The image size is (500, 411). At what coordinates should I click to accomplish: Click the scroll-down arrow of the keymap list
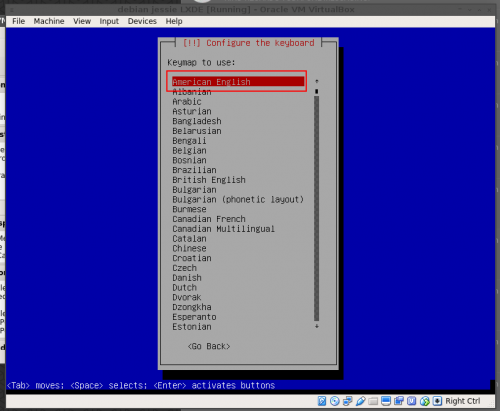point(317,326)
